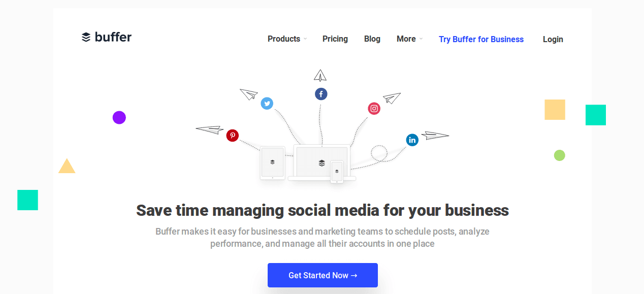Go to the Blog
Image resolution: width=644 pixels, height=294 pixels.
(x=372, y=39)
